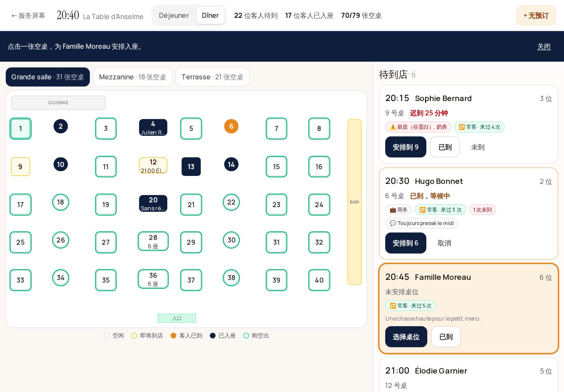Viewport: 564px width, 392px height.
Task: Select round table 30
Action: click(x=231, y=240)
